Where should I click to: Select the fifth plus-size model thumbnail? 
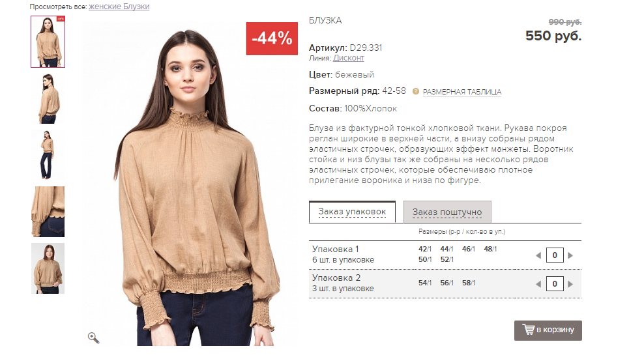click(48, 268)
